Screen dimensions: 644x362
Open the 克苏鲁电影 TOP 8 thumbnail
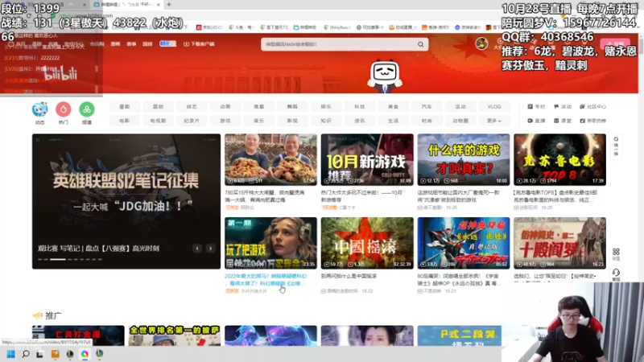[559, 159]
